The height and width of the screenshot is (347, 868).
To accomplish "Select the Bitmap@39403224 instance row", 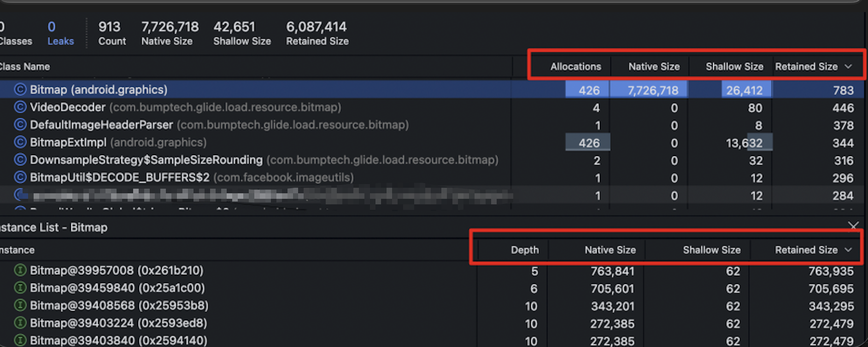I will [x=118, y=323].
